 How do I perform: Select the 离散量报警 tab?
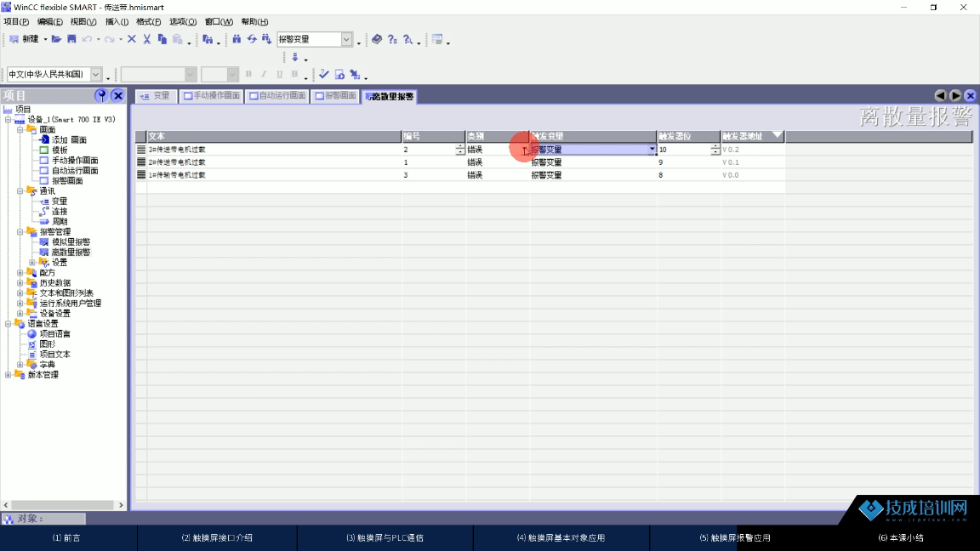click(390, 96)
